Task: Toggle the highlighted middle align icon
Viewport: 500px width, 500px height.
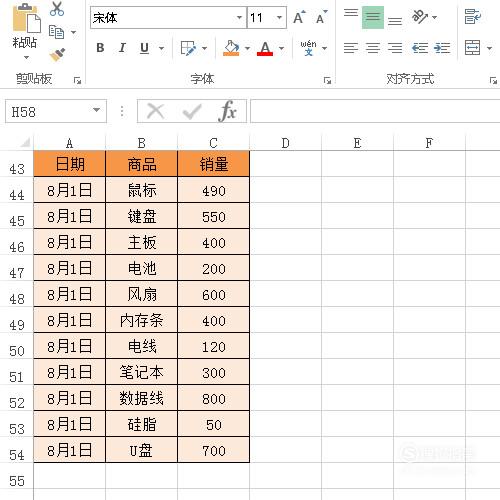Action: pyautogui.click(x=373, y=17)
